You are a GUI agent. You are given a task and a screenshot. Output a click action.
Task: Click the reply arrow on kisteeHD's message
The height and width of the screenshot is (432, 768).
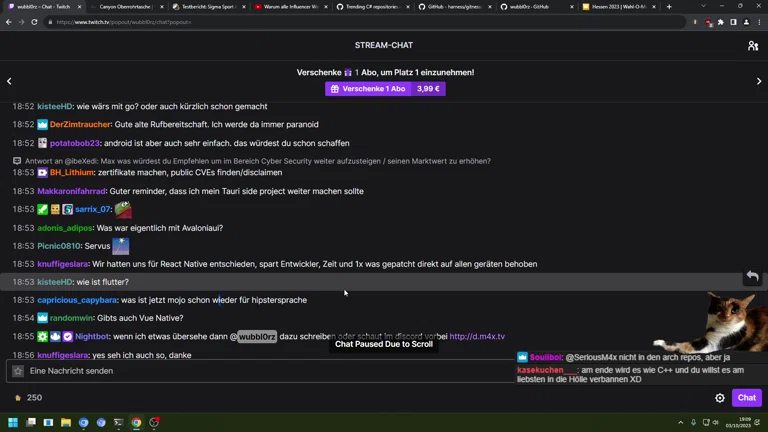pyautogui.click(x=752, y=277)
